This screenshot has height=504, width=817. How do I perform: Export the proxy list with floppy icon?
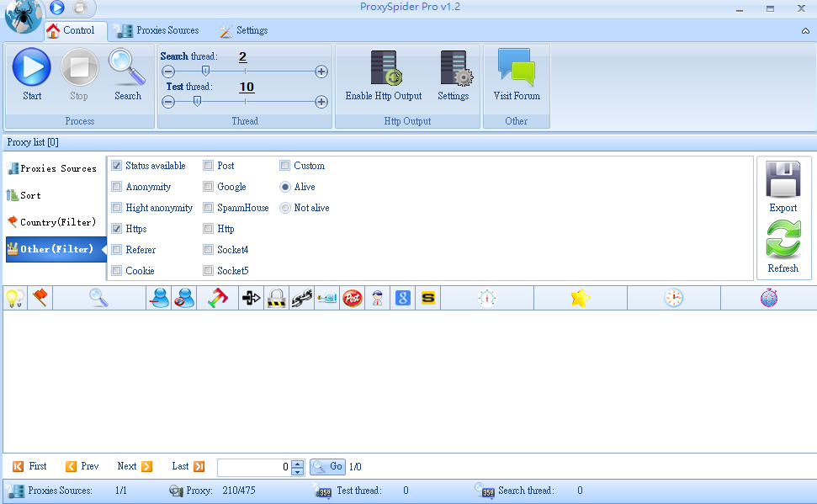coord(783,179)
